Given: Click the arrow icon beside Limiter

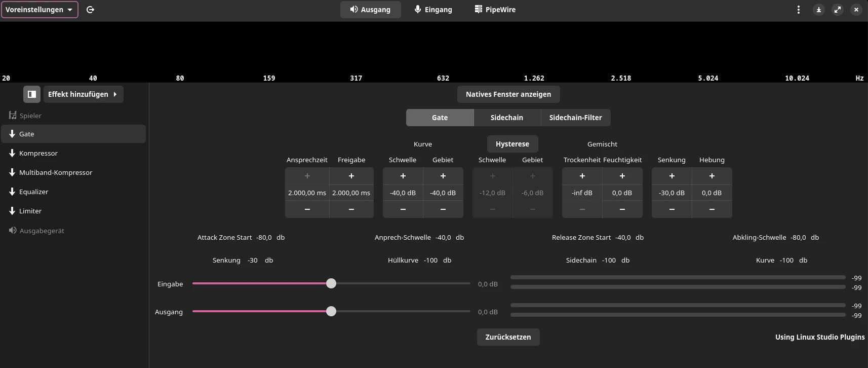Looking at the screenshot, I should pos(12,211).
